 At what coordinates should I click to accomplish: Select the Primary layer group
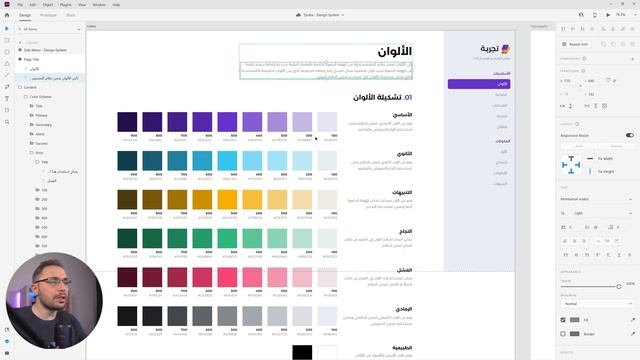pyautogui.click(x=41, y=116)
